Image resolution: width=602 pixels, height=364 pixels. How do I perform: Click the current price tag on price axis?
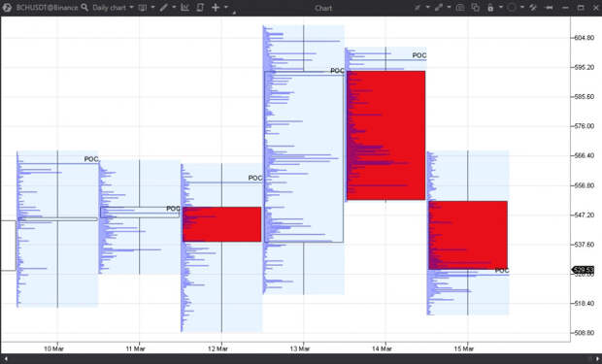click(x=584, y=270)
